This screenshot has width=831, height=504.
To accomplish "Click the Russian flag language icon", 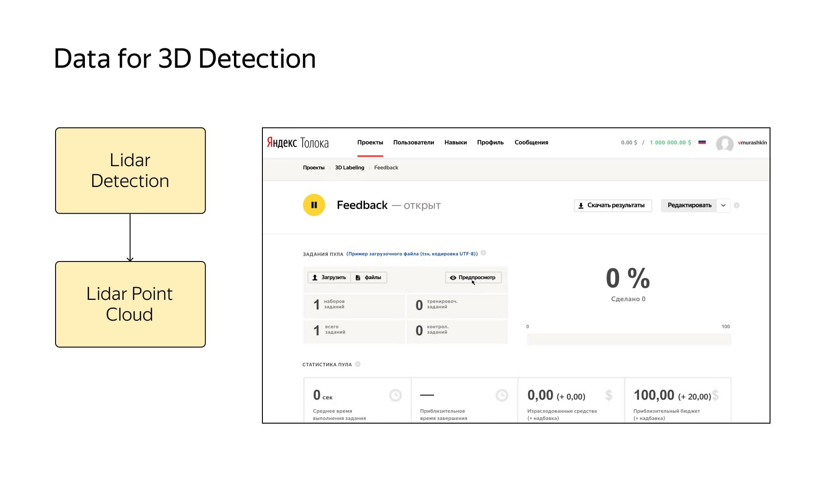I will [x=702, y=142].
